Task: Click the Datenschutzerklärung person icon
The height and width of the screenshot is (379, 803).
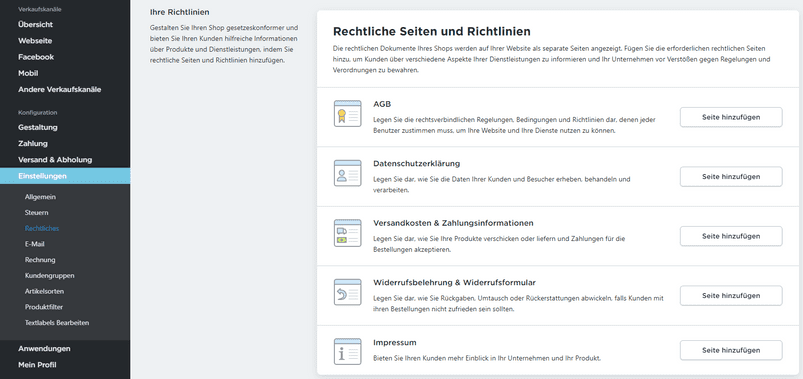Action: click(347, 173)
